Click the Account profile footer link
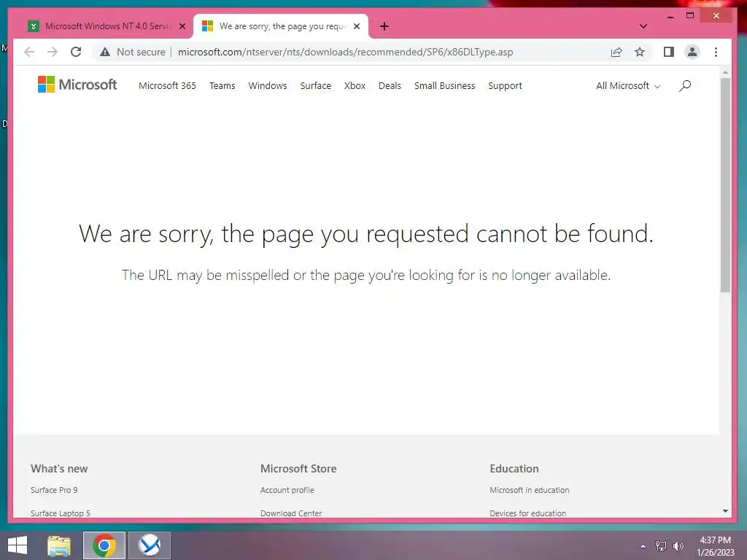Screen dimensions: 747x560 287,490
